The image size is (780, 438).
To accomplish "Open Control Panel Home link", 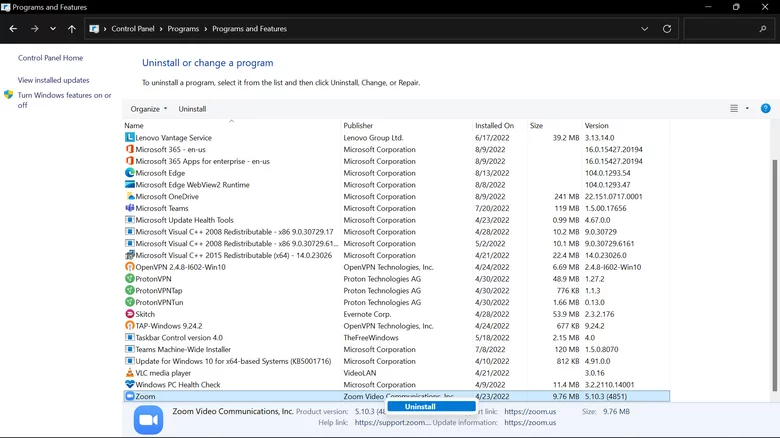I will coord(50,58).
